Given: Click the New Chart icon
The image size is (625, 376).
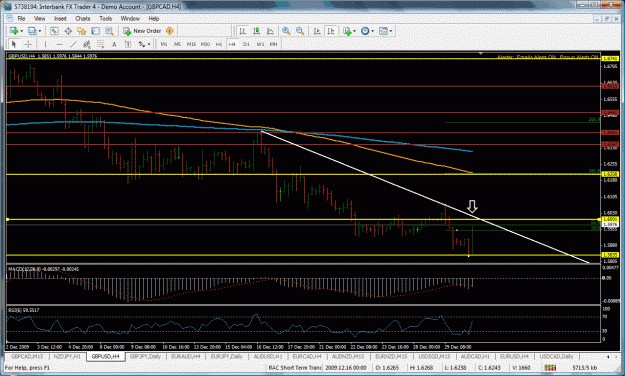Looking at the screenshot, I should [14, 31].
